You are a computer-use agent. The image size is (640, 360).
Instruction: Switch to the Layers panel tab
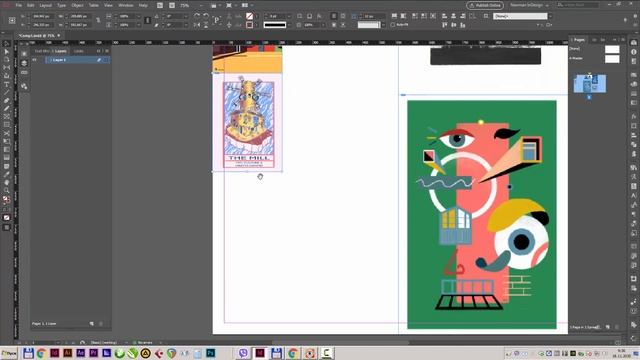coord(61,51)
